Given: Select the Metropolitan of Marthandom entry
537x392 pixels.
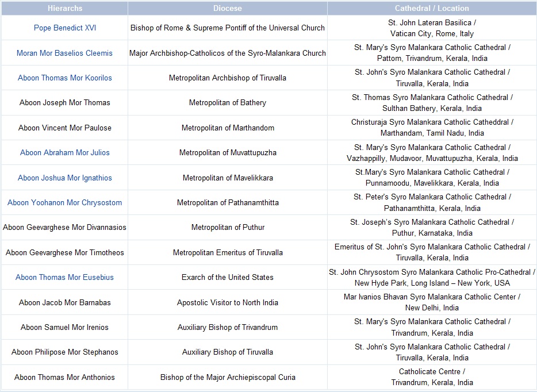Looking at the screenshot, I should [x=228, y=128].
